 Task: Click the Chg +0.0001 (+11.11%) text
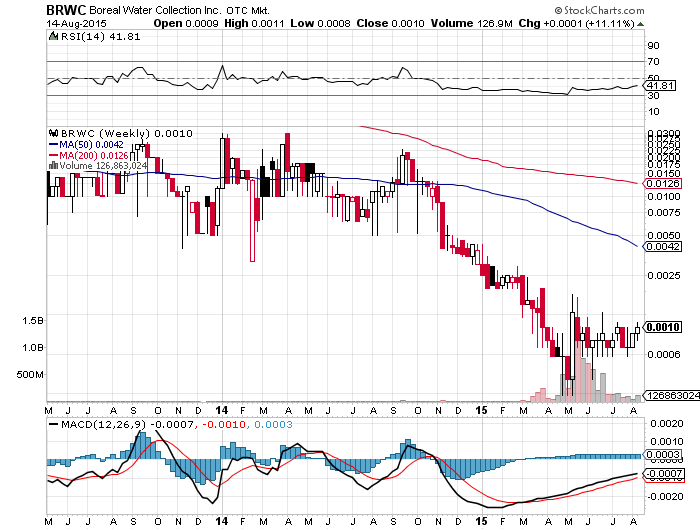click(x=576, y=23)
